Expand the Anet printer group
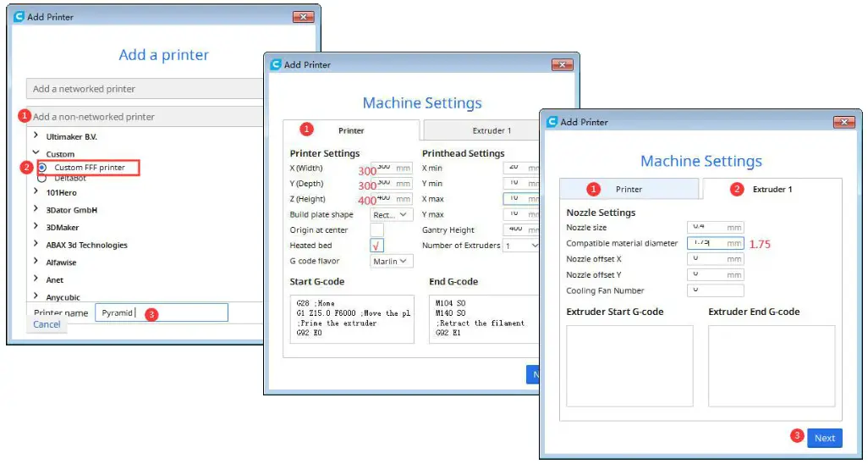Image resolution: width=868 pixels, height=464 pixels. pyautogui.click(x=36, y=279)
